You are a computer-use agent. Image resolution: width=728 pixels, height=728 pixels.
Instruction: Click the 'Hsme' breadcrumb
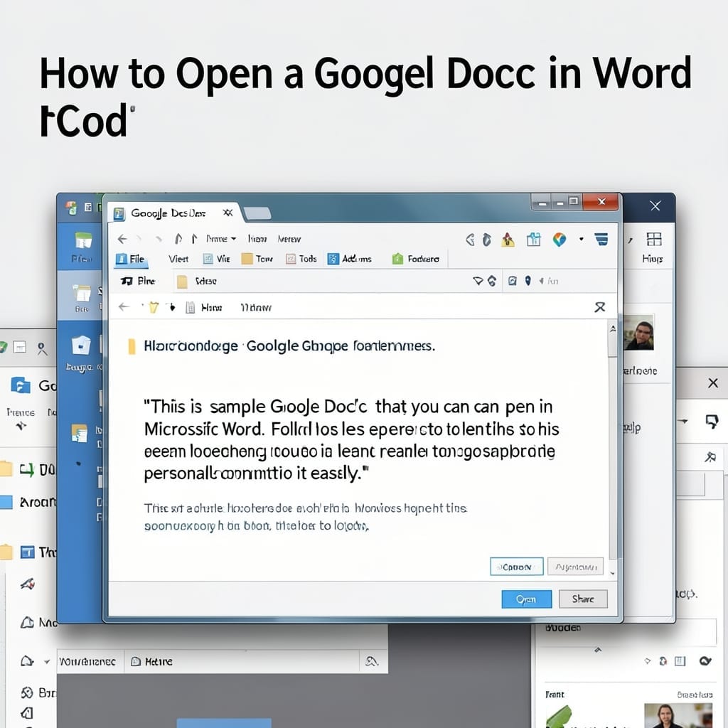click(211, 307)
